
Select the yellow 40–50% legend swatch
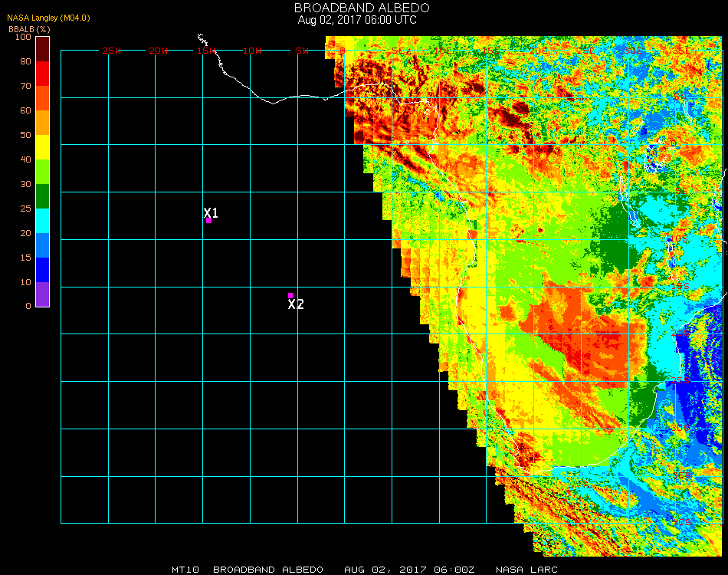tap(43, 147)
